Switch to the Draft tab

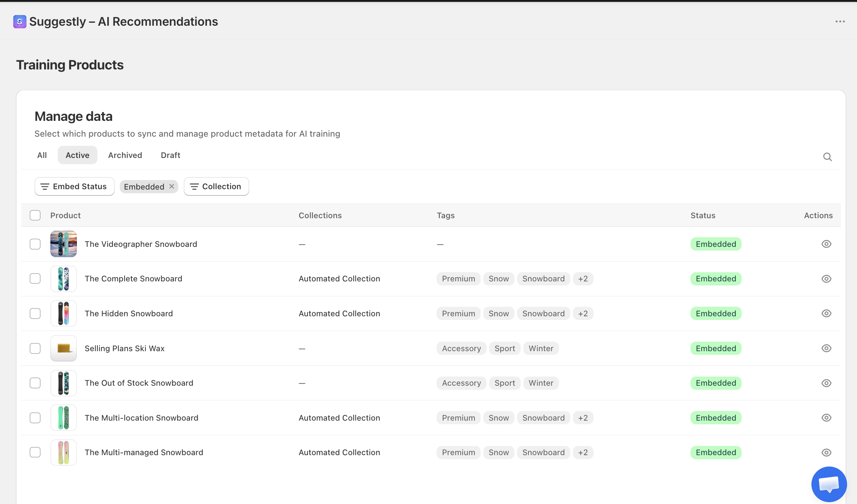click(x=171, y=155)
